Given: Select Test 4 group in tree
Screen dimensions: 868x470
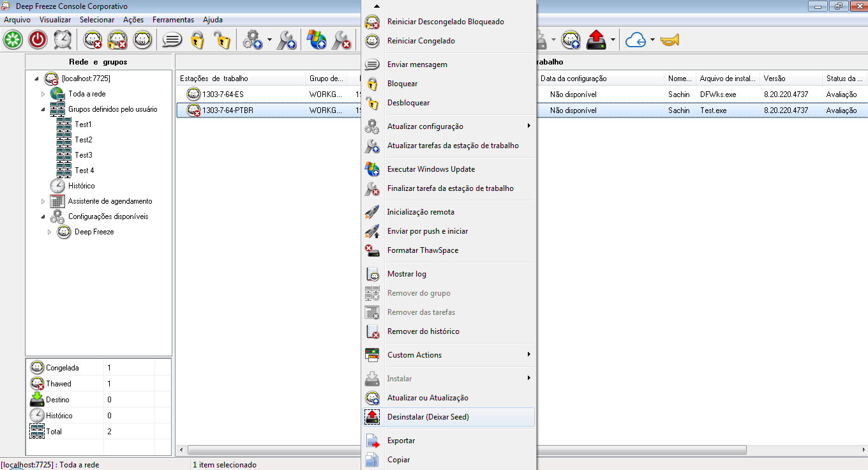Looking at the screenshot, I should click(x=84, y=171).
